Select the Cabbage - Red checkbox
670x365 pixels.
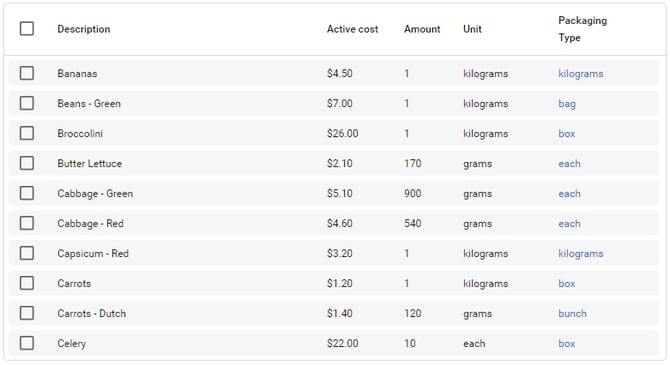[x=27, y=223]
